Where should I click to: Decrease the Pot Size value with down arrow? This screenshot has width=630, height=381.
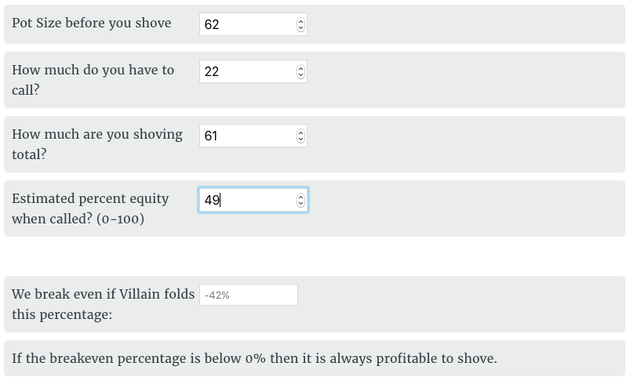[301, 28]
